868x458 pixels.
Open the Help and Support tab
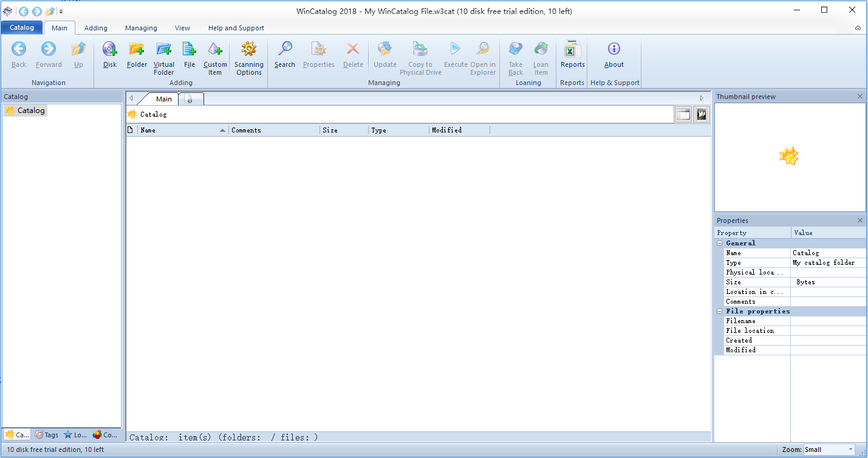coord(236,28)
